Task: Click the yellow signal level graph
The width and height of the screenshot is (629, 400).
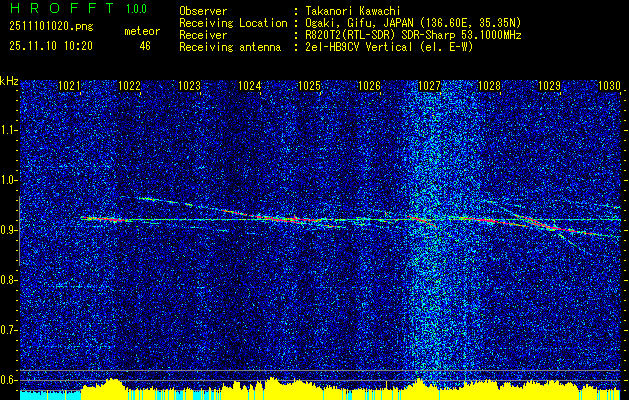Action: pos(351,390)
